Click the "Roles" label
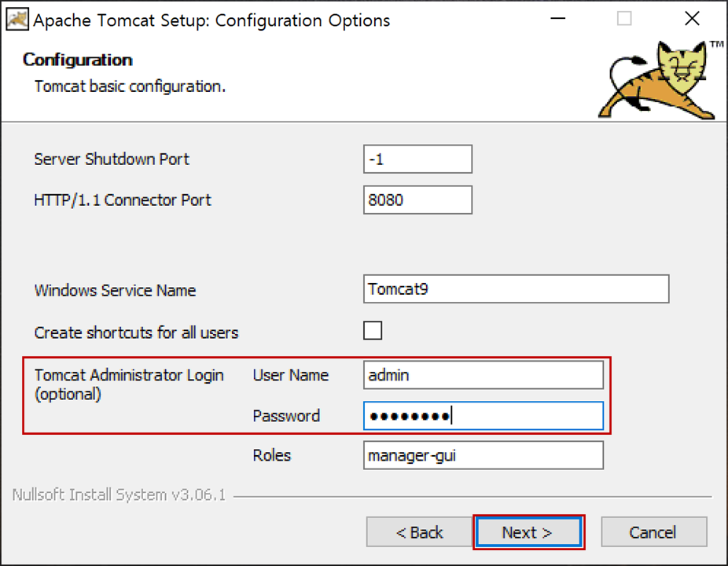Screen dimensions: 728x566 coord(272,455)
